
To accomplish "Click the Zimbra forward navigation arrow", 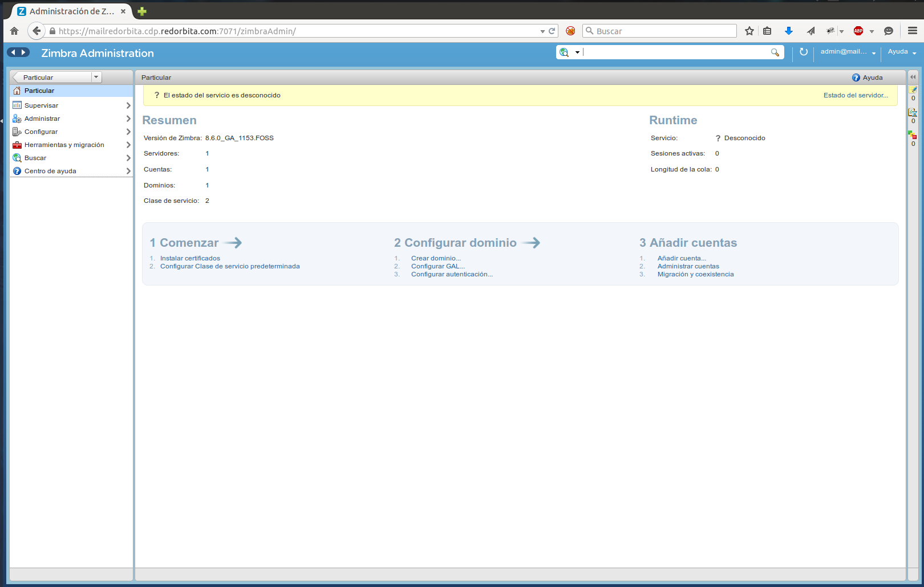I will click(23, 52).
